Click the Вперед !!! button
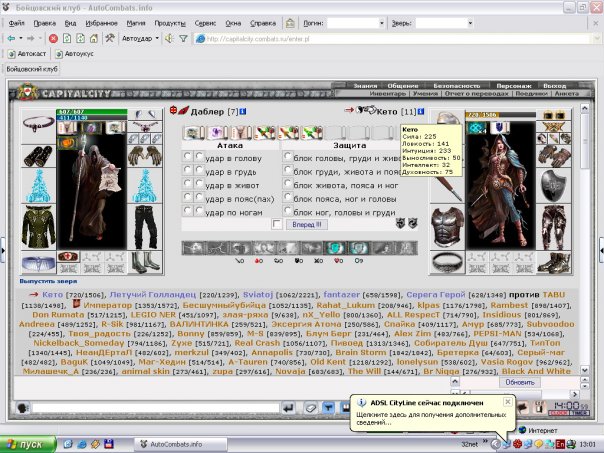Viewport: 604px width, 453px height. [307, 224]
